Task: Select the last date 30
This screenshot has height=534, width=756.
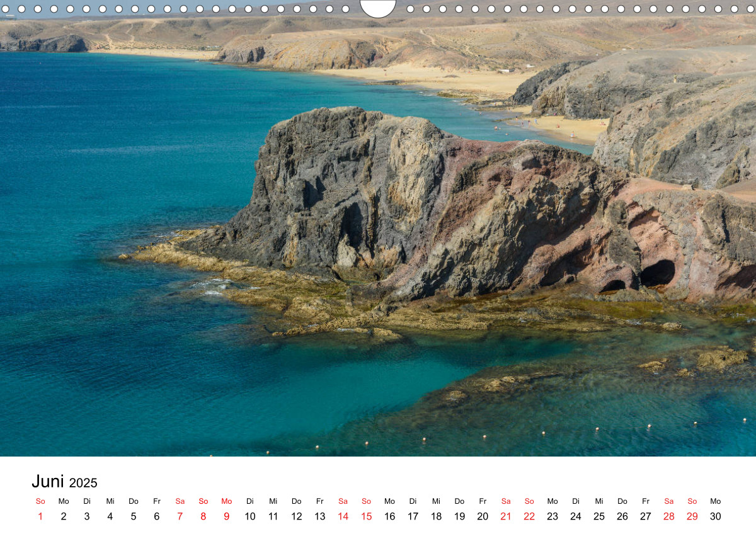Action: [716, 516]
